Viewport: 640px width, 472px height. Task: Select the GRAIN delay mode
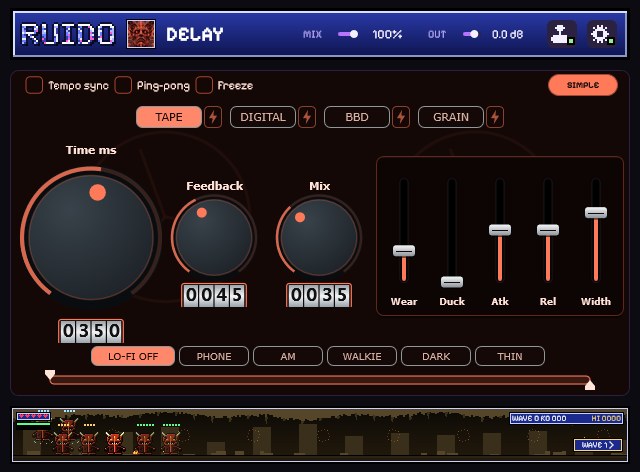pyautogui.click(x=451, y=117)
